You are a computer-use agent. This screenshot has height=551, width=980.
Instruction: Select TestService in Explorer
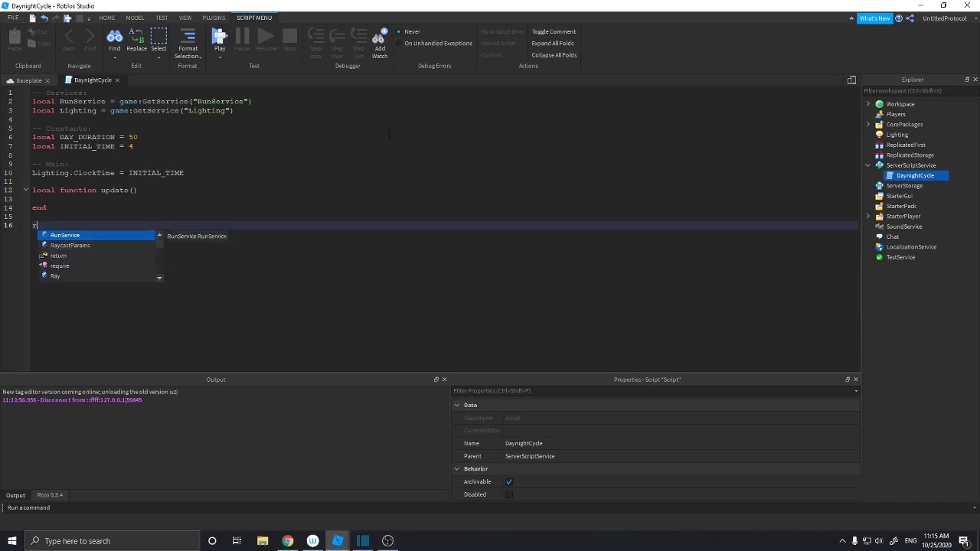click(900, 257)
